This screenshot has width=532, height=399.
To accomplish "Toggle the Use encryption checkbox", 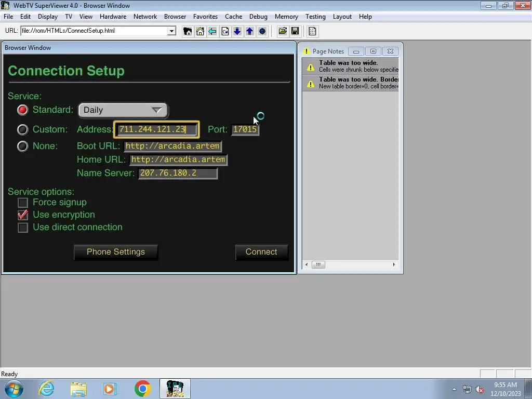I will 23,215.
